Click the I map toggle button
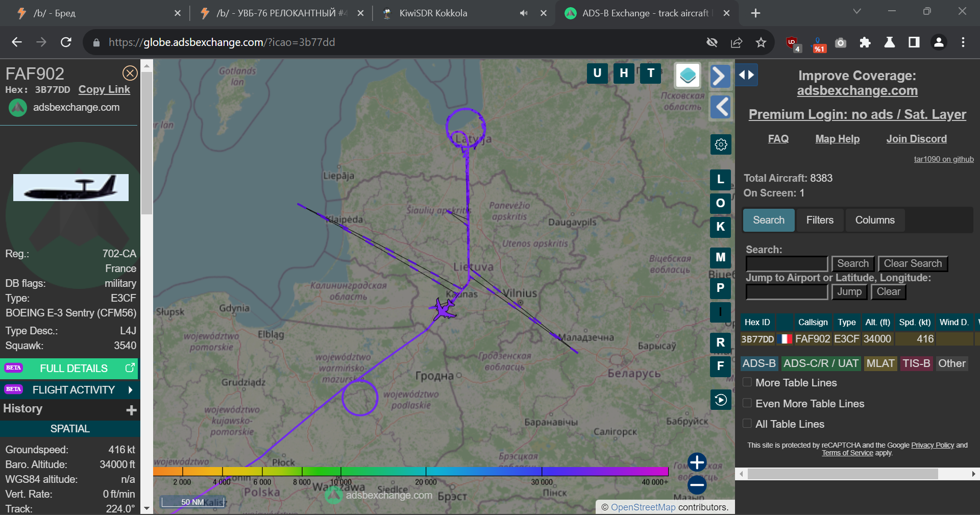 (721, 312)
